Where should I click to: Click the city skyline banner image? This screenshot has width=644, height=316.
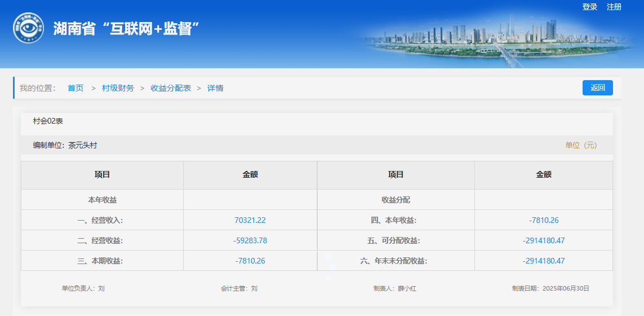pos(497,41)
